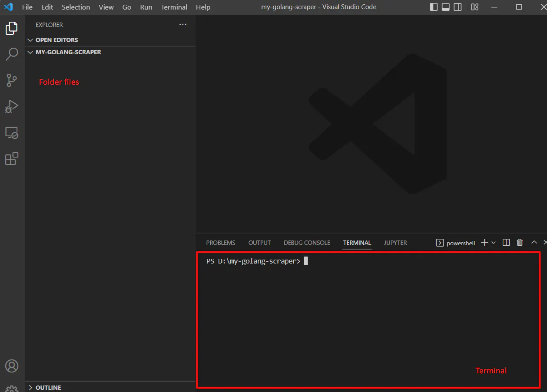Maximize the panel with the chevron toggle
The width and height of the screenshot is (547, 392).
click(x=534, y=242)
